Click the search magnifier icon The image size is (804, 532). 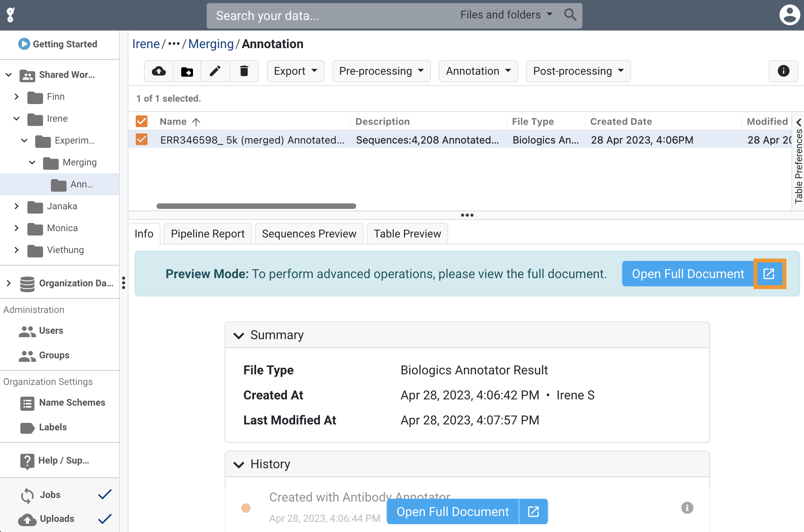[x=570, y=15]
